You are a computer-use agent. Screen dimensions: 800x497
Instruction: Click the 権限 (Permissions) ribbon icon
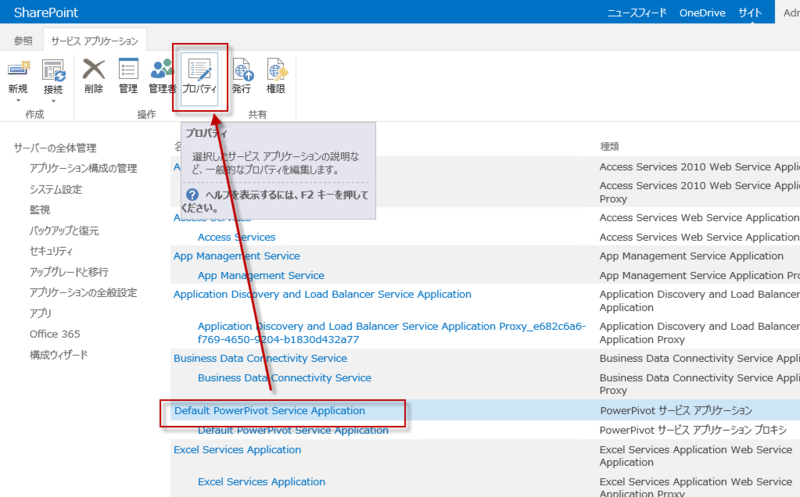[x=276, y=69]
